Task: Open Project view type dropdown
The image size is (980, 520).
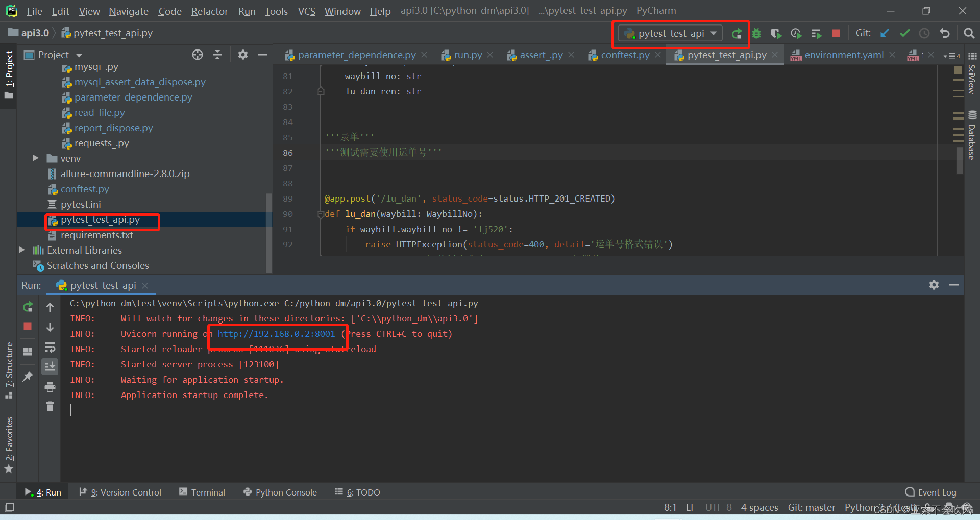Action: [79, 55]
